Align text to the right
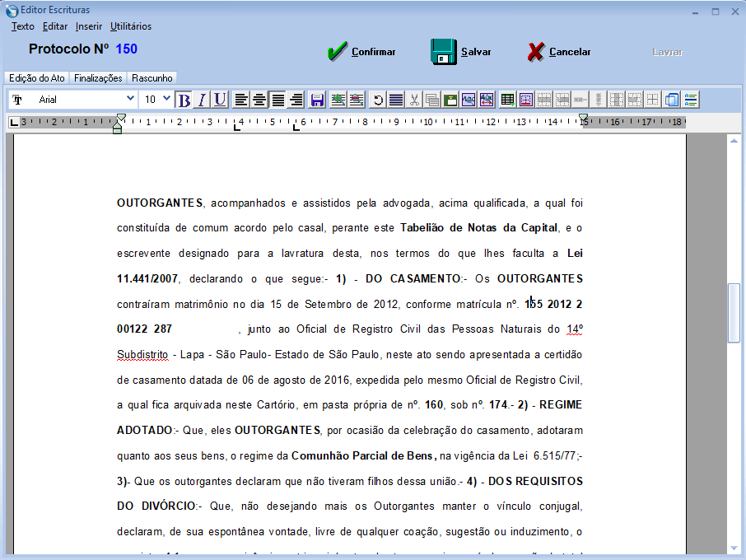 [x=296, y=100]
